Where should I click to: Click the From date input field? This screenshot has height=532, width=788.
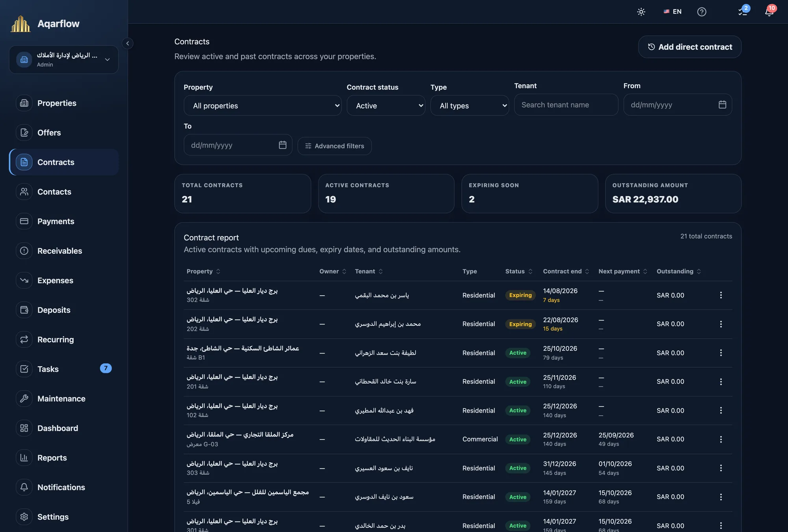tap(678, 105)
